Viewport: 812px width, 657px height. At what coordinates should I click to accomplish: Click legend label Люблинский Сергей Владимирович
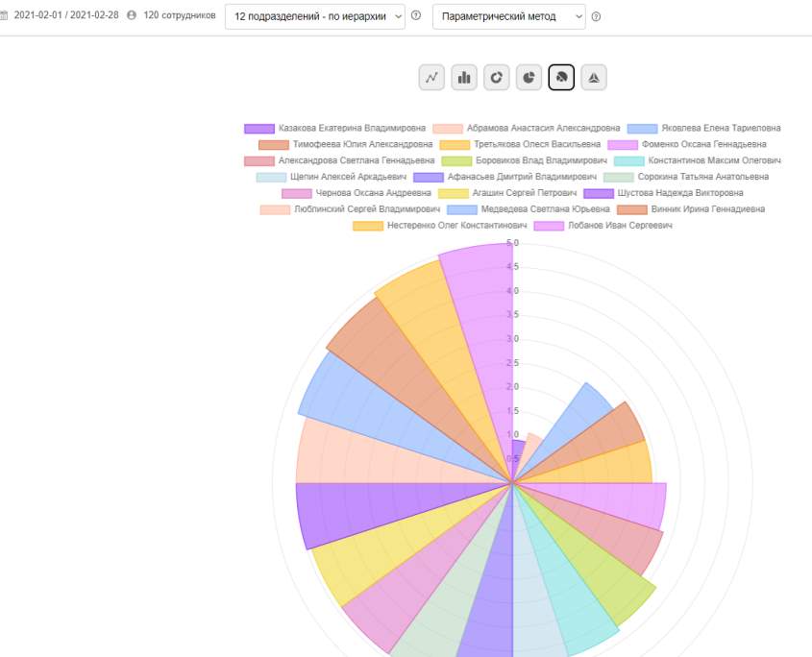point(367,209)
